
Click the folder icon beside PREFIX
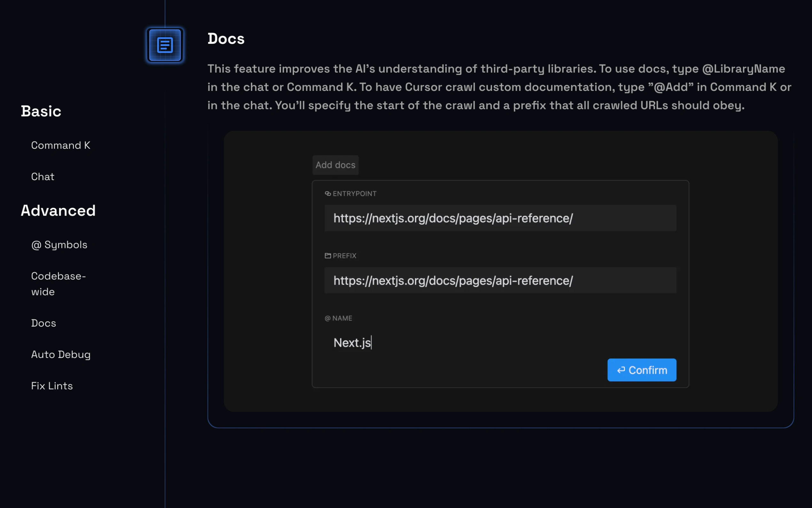(x=328, y=256)
